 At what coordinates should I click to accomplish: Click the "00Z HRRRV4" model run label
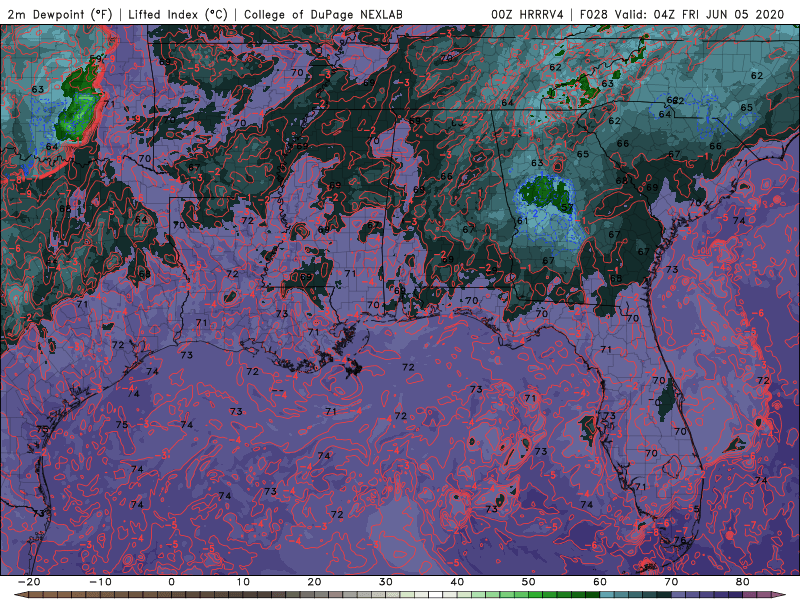[x=527, y=14]
